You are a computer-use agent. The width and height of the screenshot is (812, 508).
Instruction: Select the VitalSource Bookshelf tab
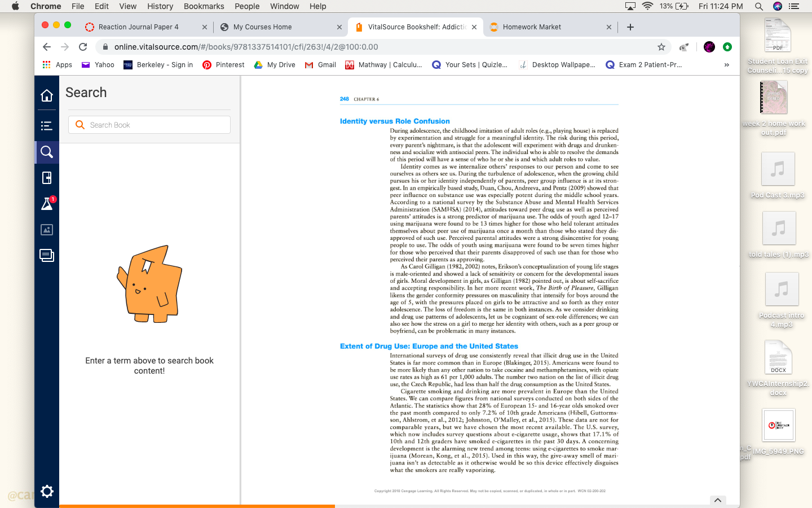pos(416,27)
